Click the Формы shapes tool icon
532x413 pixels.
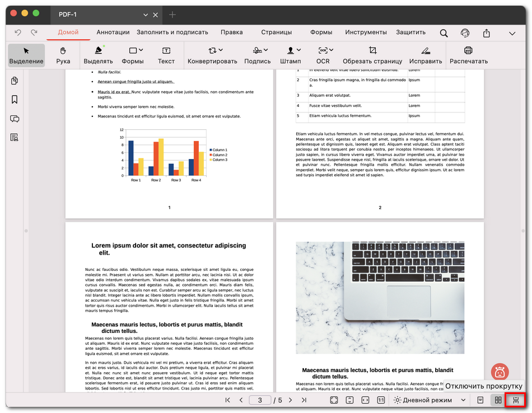[133, 51]
